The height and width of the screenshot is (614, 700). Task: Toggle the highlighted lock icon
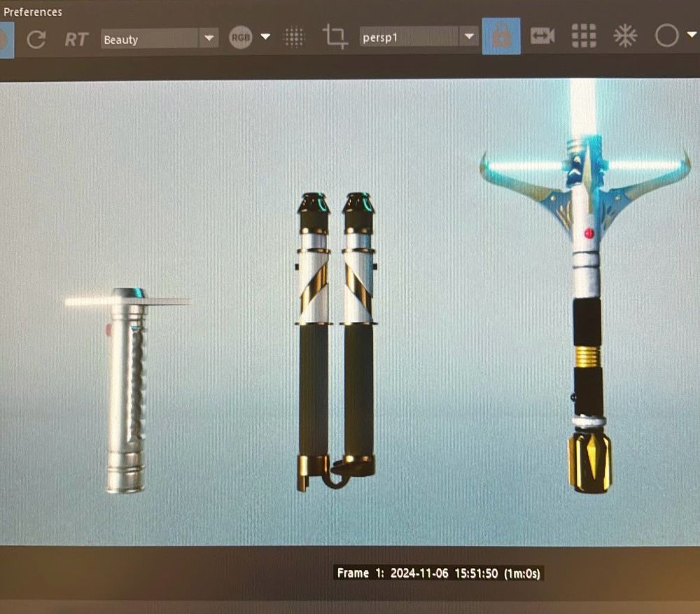coord(501,36)
